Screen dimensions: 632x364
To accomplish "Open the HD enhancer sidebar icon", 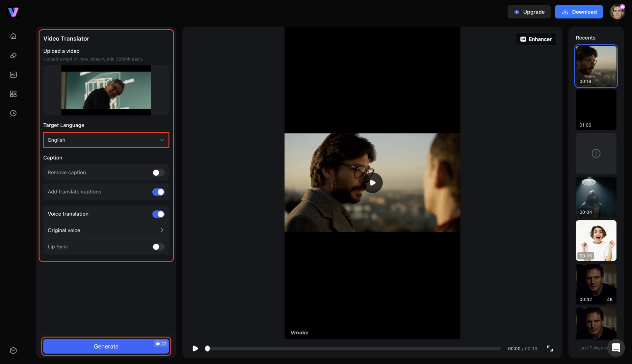I will pos(13,75).
